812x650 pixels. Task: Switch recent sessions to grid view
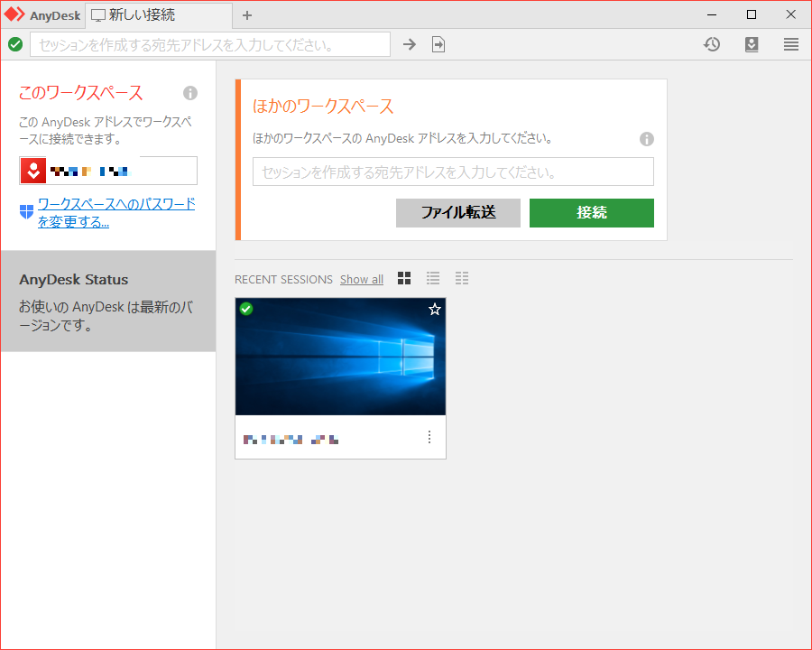tap(403, 278)
